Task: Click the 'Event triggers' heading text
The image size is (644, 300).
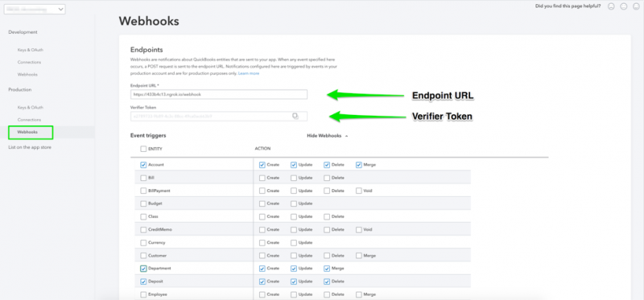Action: pyautogui.click(x=148, y=135)
